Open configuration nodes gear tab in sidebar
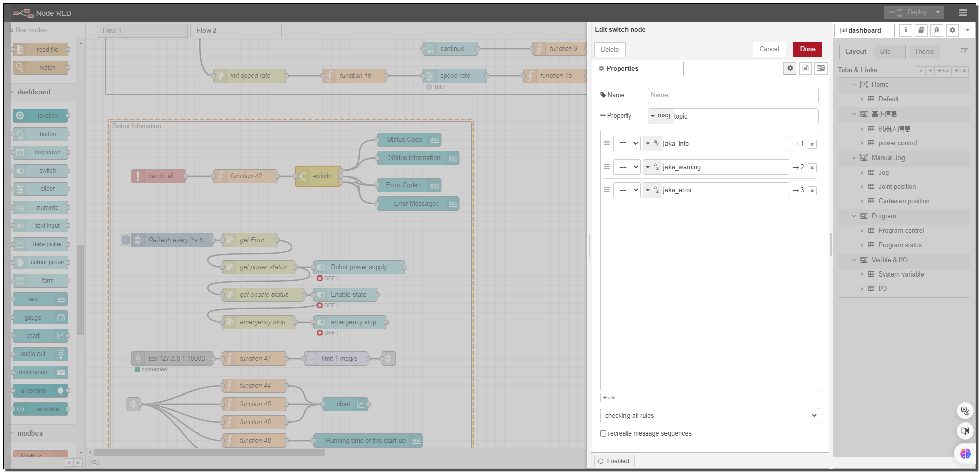The image size is (980, 473). pyautogui.click(x=952, y=30)
